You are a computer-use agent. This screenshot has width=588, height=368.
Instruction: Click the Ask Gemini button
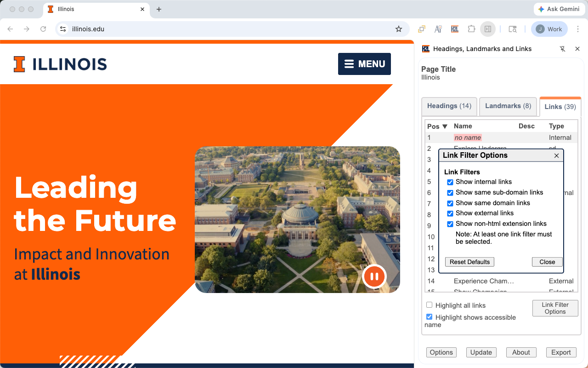click(559, 9)
